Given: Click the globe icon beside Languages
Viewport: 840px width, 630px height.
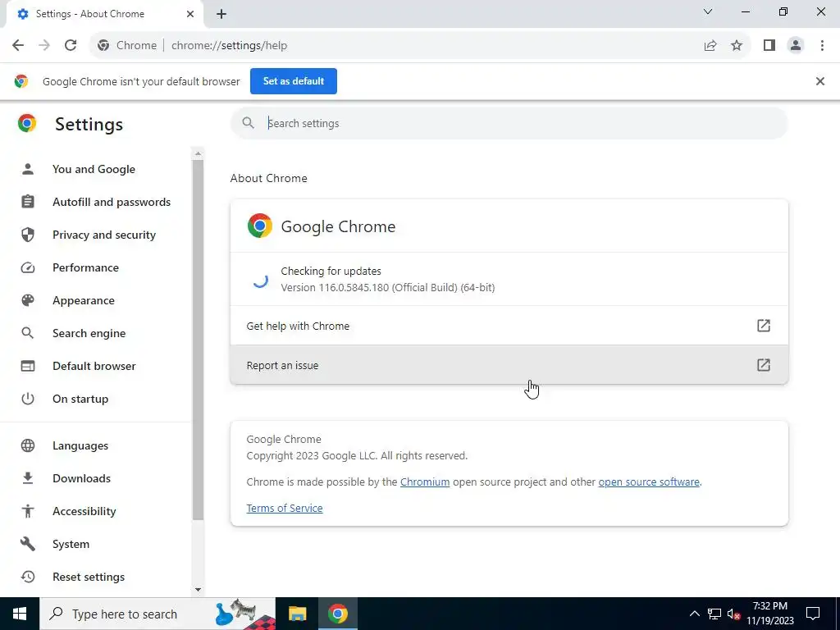Looking at the screenshot, I should (x=28, y=445).
